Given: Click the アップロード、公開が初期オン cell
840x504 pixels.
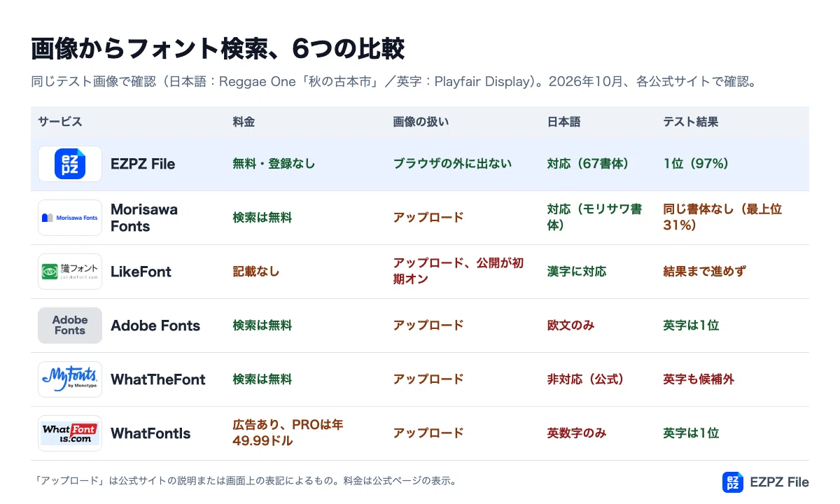Looking at the screenshot, I should 458,272.
